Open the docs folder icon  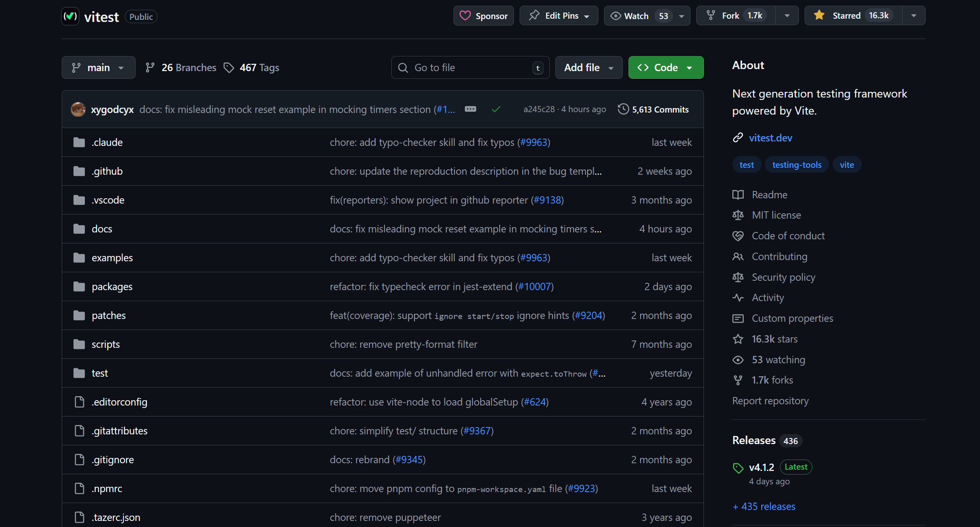(79, 229)
